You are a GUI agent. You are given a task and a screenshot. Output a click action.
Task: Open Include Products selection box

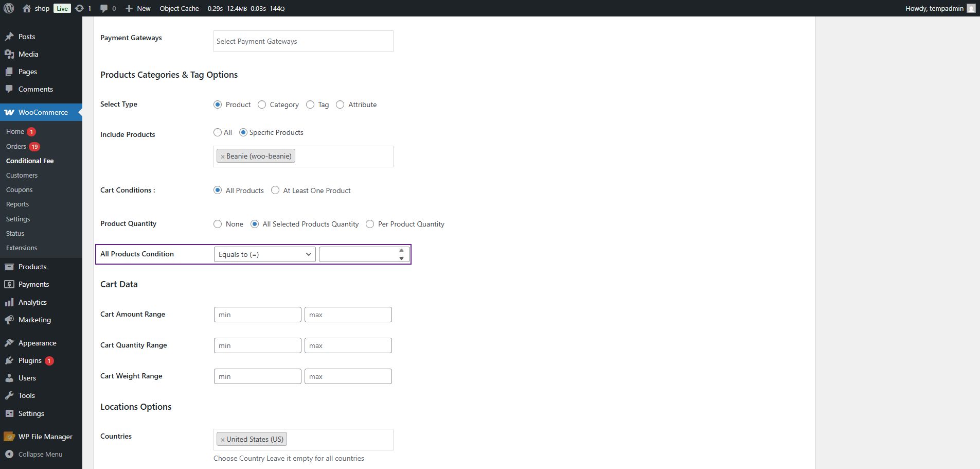click(x=304, y=157)
